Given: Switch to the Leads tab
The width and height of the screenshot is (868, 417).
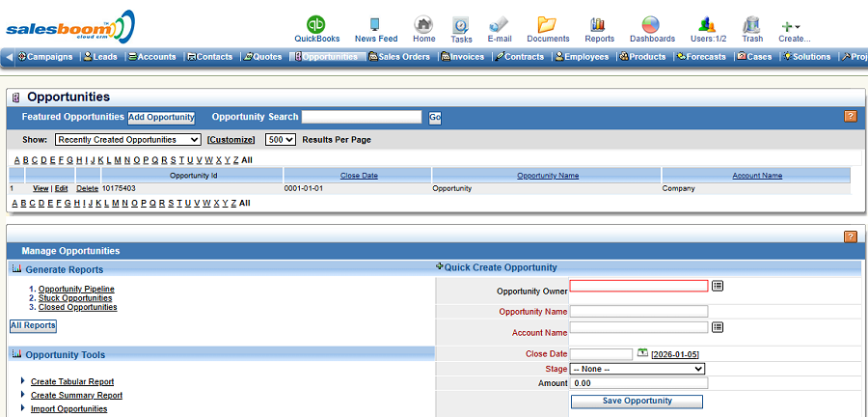Looking at the screenshot, I should click(100, 57).
